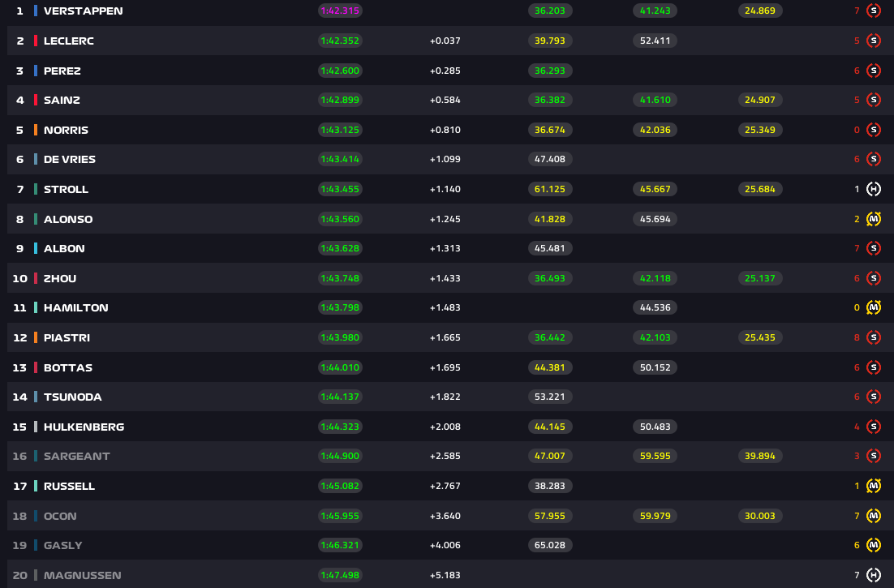Click Gasly's medium tyre icon
This screenshot has width=894, height=588.
873,545
